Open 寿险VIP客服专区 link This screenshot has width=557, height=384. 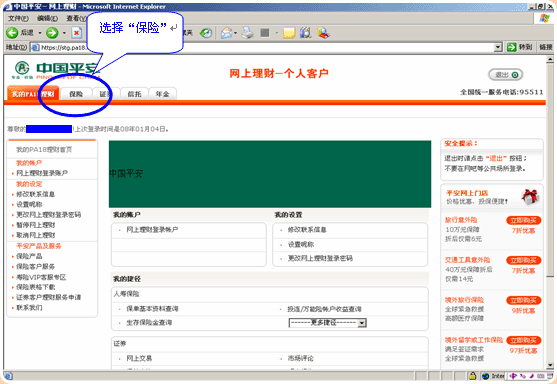pos(41,277)
